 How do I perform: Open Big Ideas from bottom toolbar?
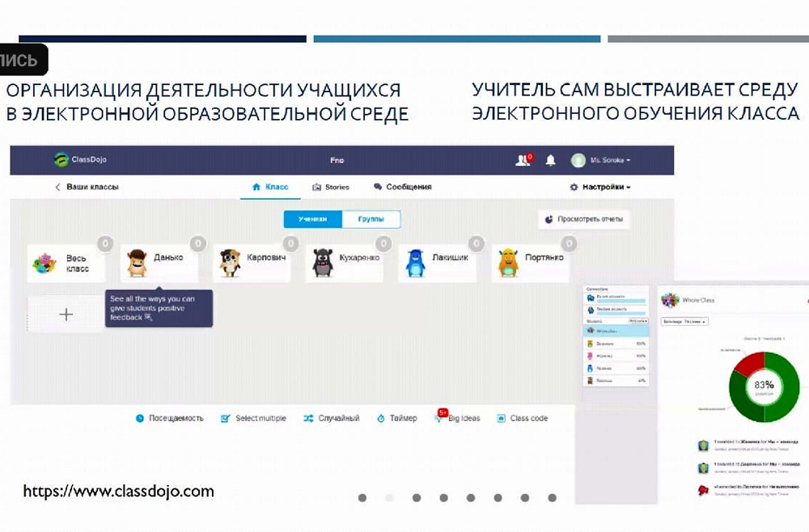click(x=458, y=418)
